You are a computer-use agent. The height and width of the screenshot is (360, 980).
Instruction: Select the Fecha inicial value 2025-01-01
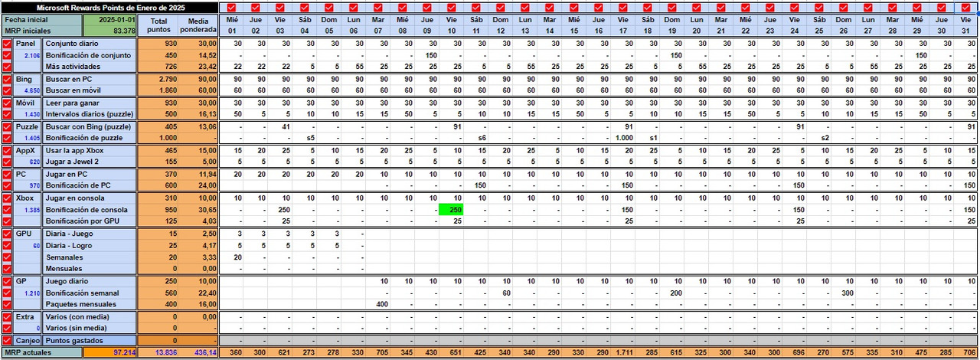pyautogui.click(x=110, y=20)
